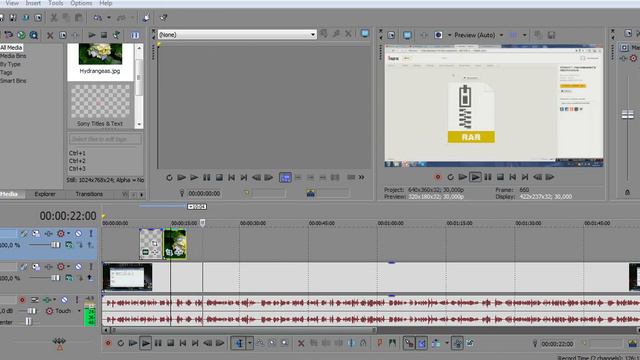640x360 pixels.
Task: Open Touch automation mode dropdown on audio track
Action: [79, 311]
